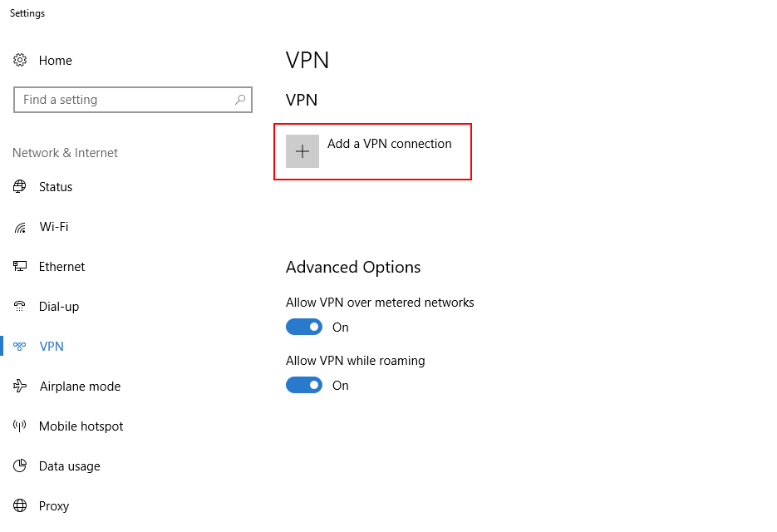The width and height of the screenshot is (777, 532).
Task: Click the VPN sidebar icon
Action: (x=20, y=346)
